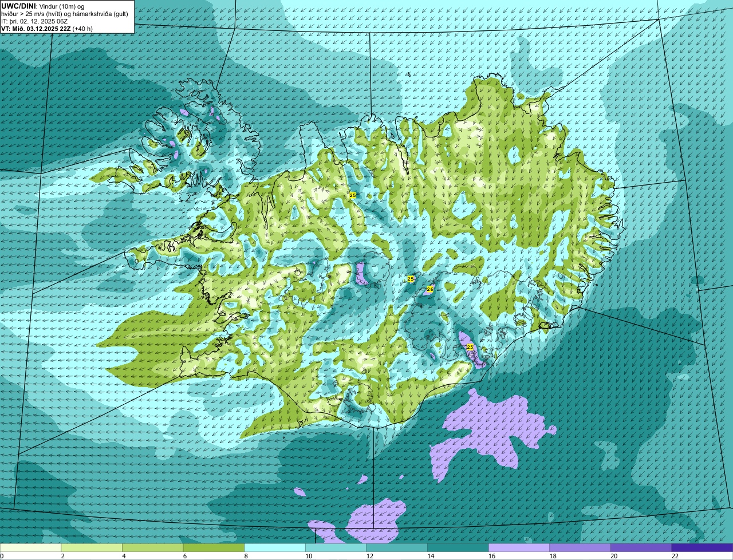Click the legend scale label '22'
The width and height of the screenshot is (733, 560).
(675, 556)
